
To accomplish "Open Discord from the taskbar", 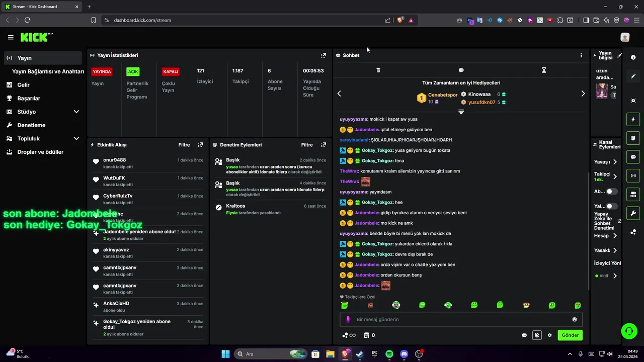I will 404,354.
